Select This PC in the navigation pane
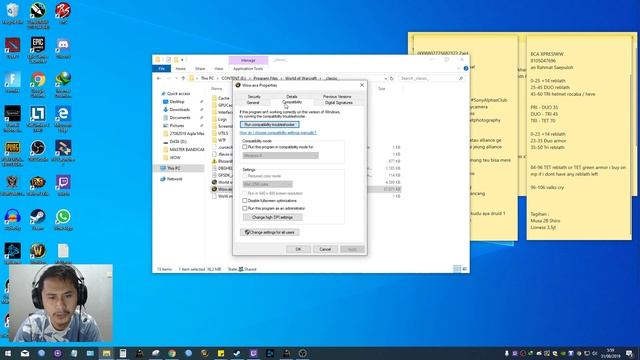Viewport: 640px width, 360px height. [173, 168]
